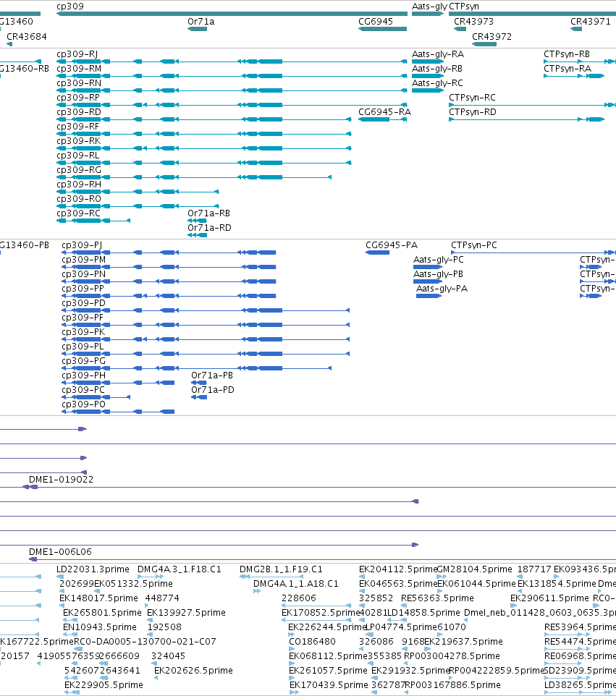Viewport: 616px width, 696px height.
Task: Open the CG6945-RA transcript label
Action: pos(384,112)
